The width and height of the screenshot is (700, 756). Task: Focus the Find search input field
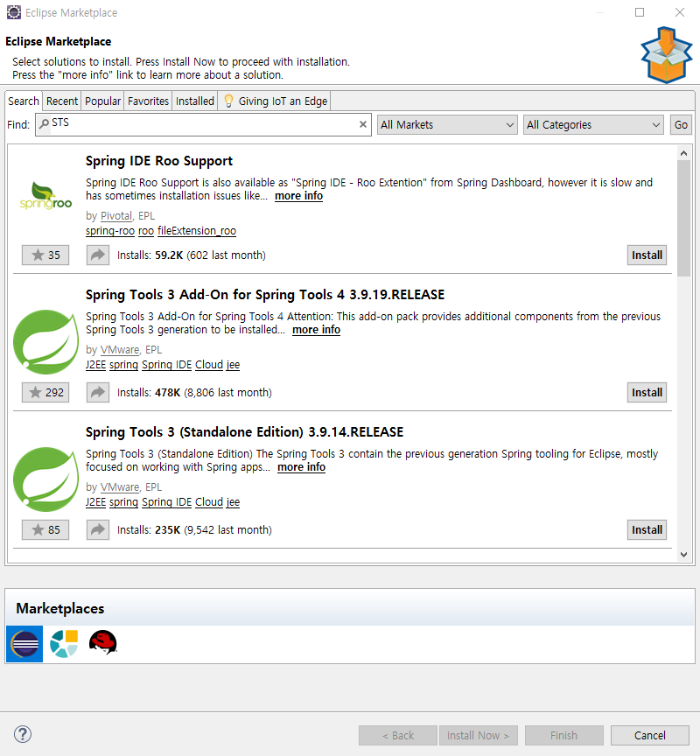click(203, 125)
